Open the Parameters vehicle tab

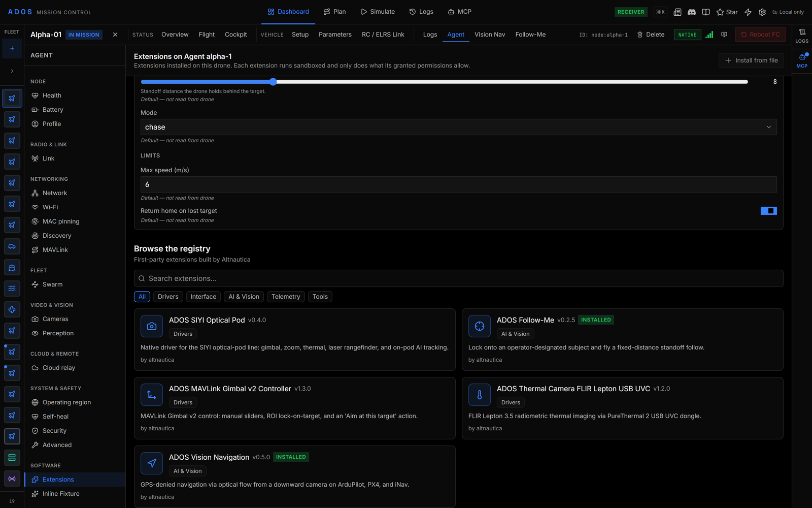pos(335,35)
